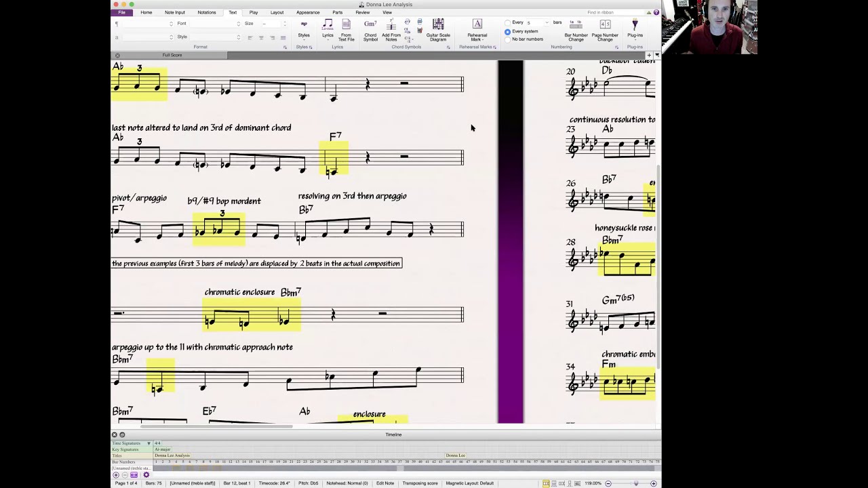Click the Donna Lee Analysis title marker in Timeline
This screenshot has height=488, width=868.
(x=172, y=455)
